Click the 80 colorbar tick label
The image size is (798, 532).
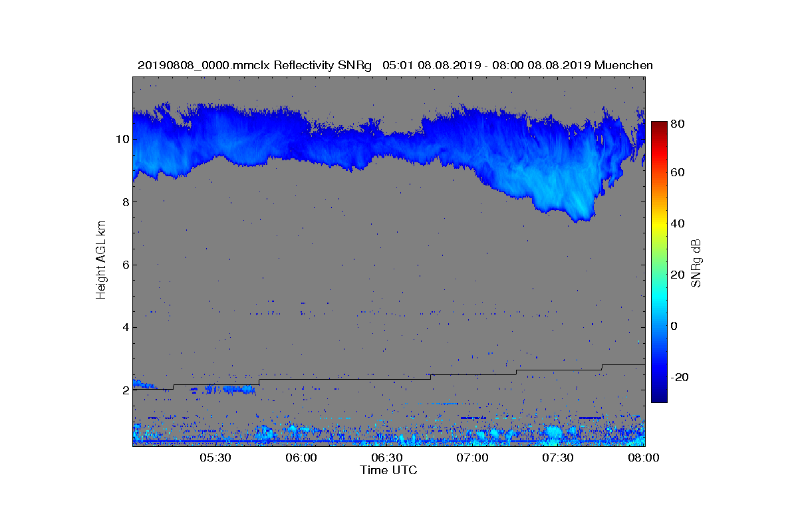(679, 123)
